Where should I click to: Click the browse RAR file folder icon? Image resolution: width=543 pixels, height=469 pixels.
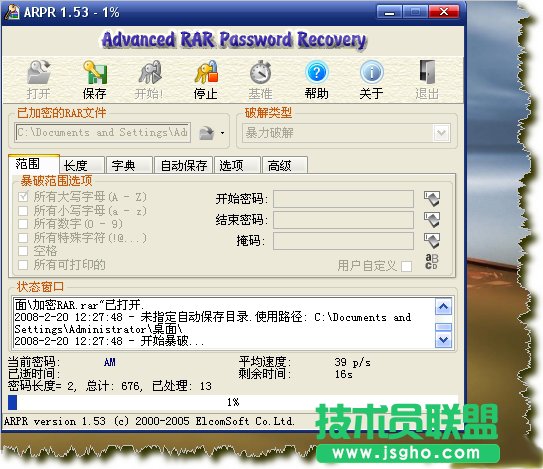click(x=207, y=133)
